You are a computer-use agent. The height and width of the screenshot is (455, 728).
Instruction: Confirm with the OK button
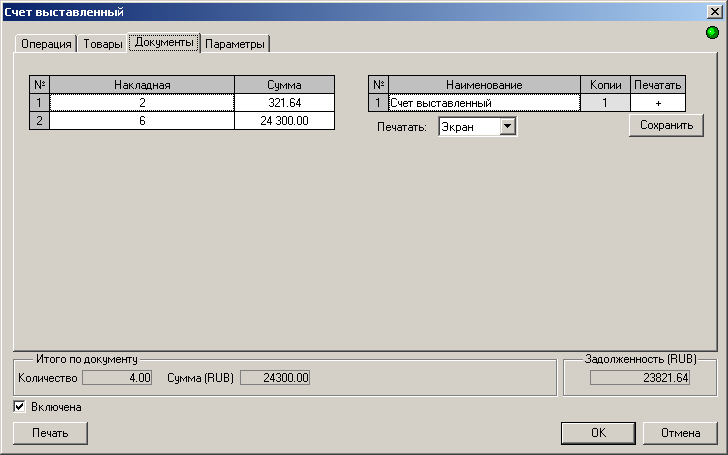point(598,433)
